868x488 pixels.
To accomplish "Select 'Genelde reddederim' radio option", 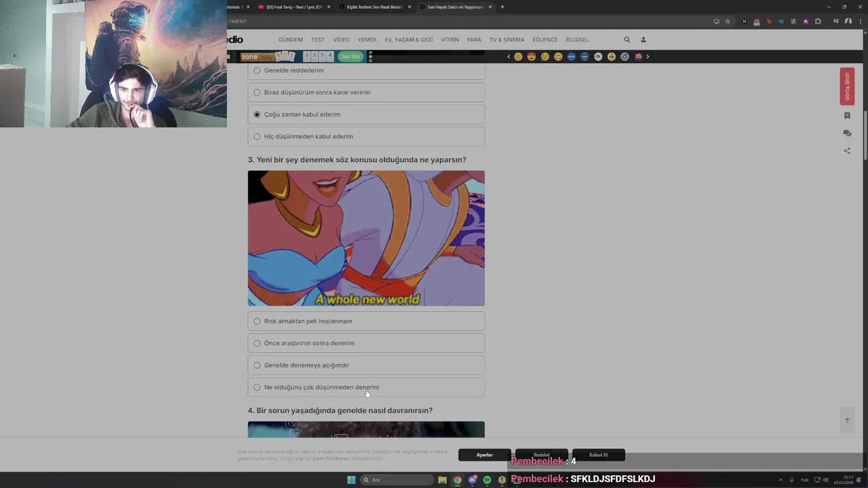I will tap(366, 70).
